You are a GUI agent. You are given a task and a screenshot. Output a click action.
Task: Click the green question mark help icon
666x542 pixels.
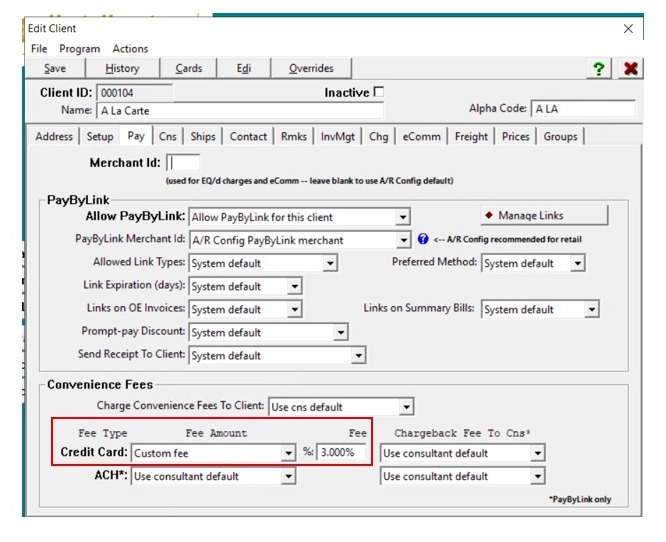tap(598, 68)
